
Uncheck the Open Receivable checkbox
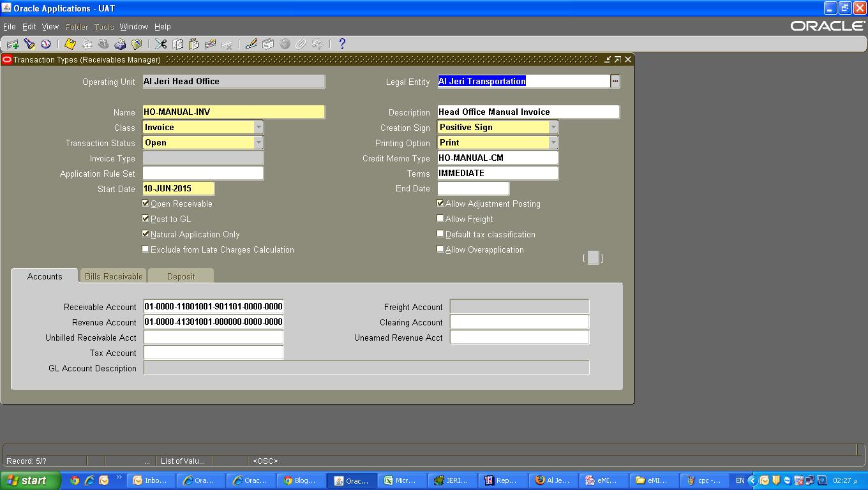click(x=146, y=203)
